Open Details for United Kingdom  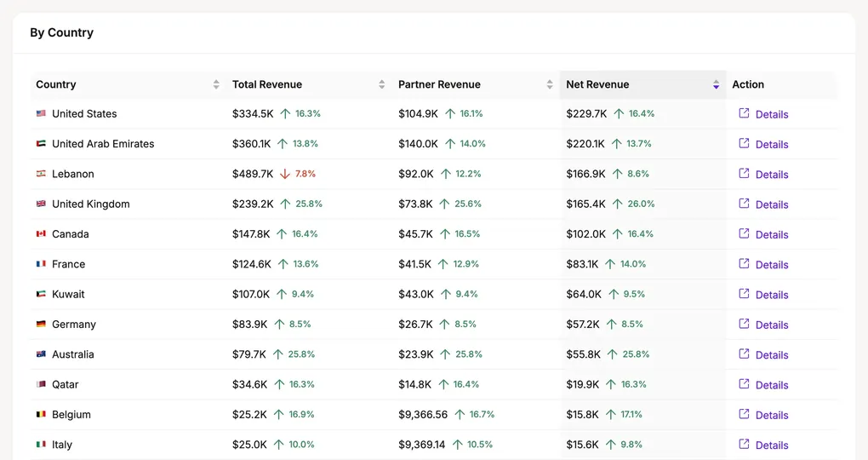[x=772, y=204]
